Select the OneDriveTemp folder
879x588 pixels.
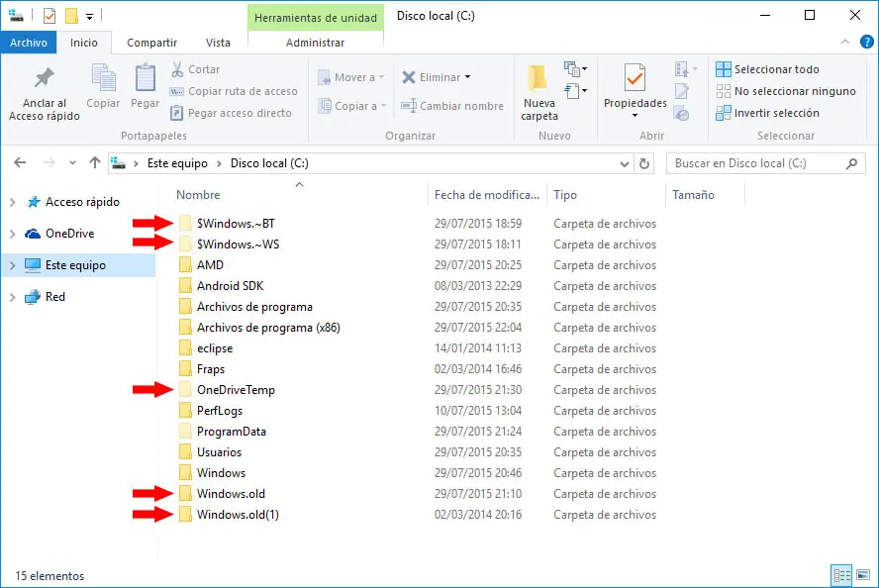click(x=236, y=390)
